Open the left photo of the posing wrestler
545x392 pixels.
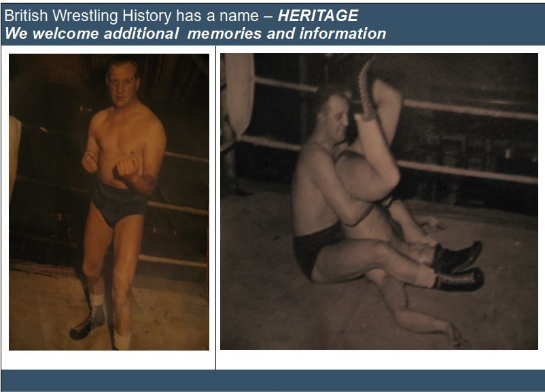[x=109, y=202]
